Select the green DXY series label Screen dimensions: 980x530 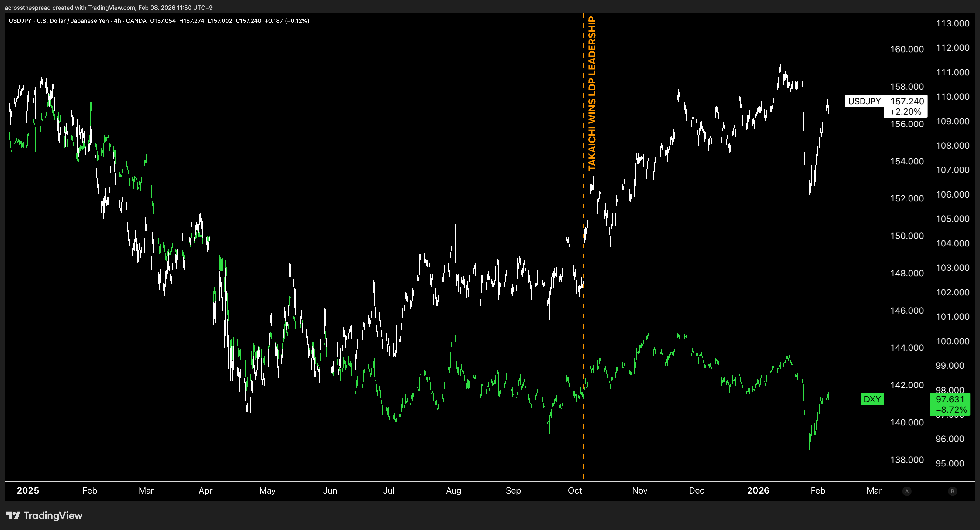(872, 399)
